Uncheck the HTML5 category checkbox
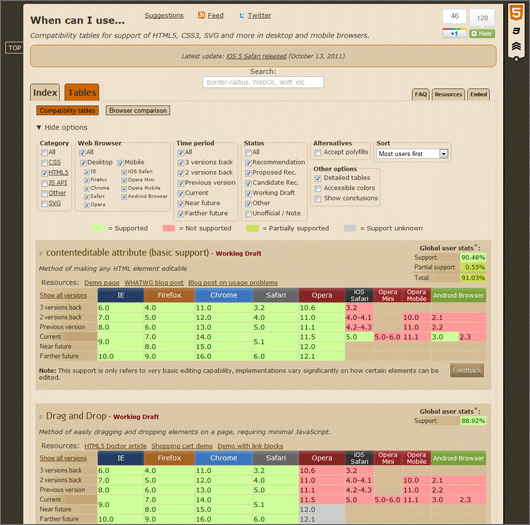 coord(44,173)
